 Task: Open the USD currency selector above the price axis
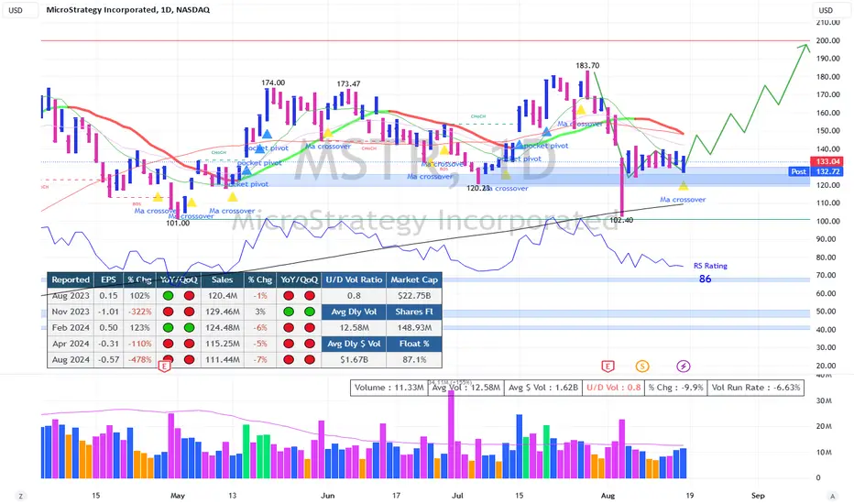click(831, 10)
